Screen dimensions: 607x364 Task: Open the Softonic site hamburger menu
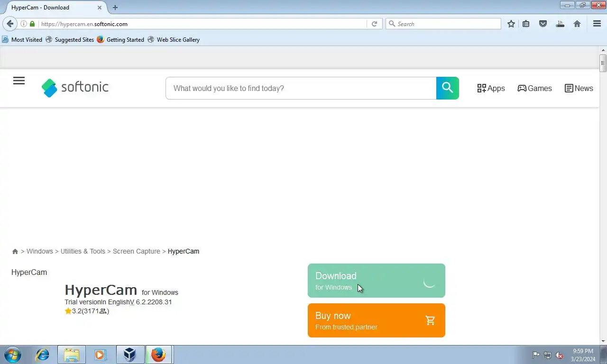tap(19, 81)
